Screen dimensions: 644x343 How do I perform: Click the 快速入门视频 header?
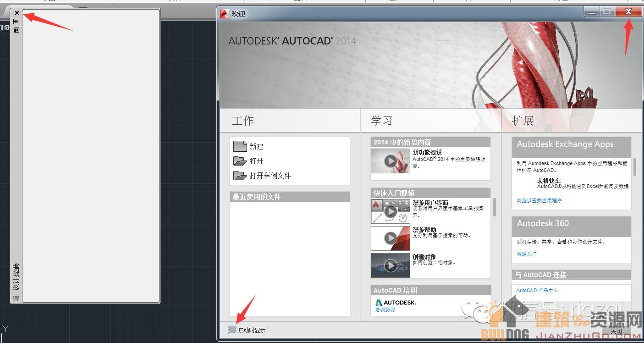click(430, 193)
